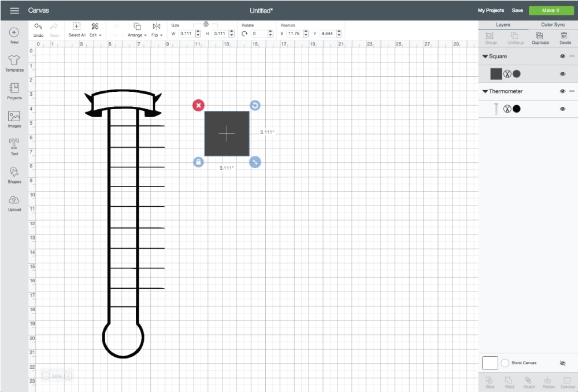Click the Undo arrow
Image resolution: width=578 pixels, height=392 pixels.
pos(38,27)
